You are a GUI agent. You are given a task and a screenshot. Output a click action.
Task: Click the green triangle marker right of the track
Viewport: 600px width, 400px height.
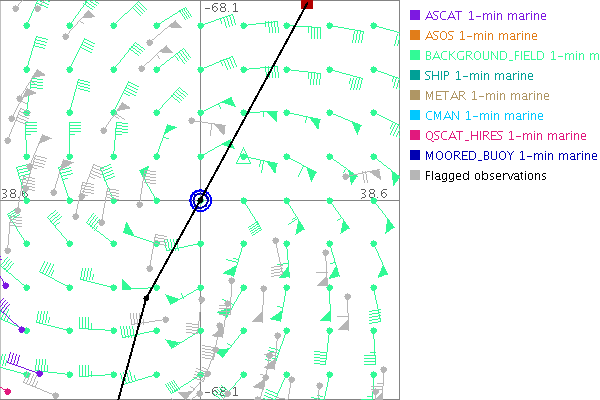click(x=241, y=157)
